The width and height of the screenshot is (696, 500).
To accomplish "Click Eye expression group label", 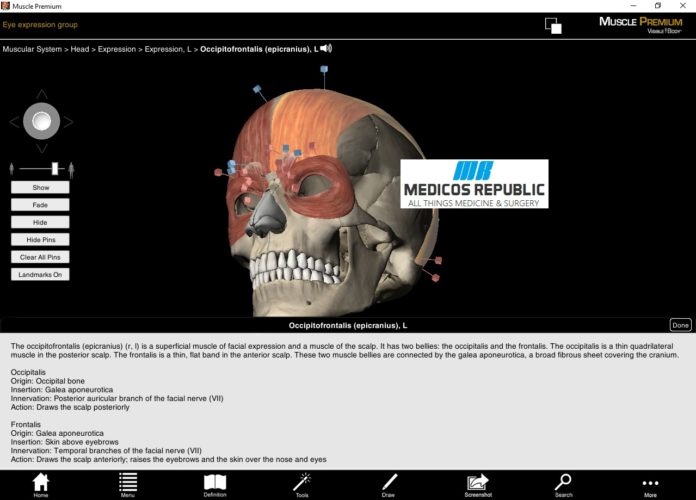I will [x=40, y=25].
